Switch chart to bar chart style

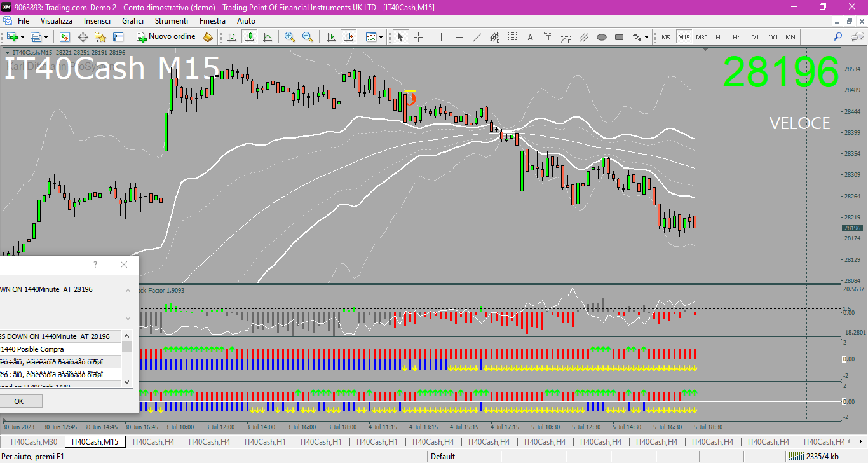click(232, 37)
